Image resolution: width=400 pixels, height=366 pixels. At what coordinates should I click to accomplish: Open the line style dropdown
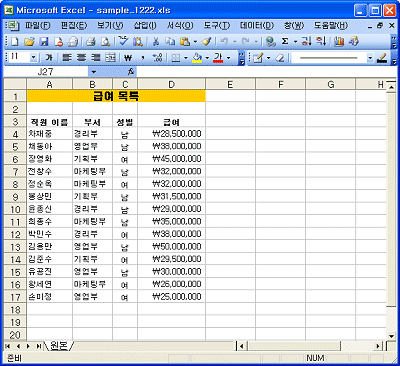370,58
